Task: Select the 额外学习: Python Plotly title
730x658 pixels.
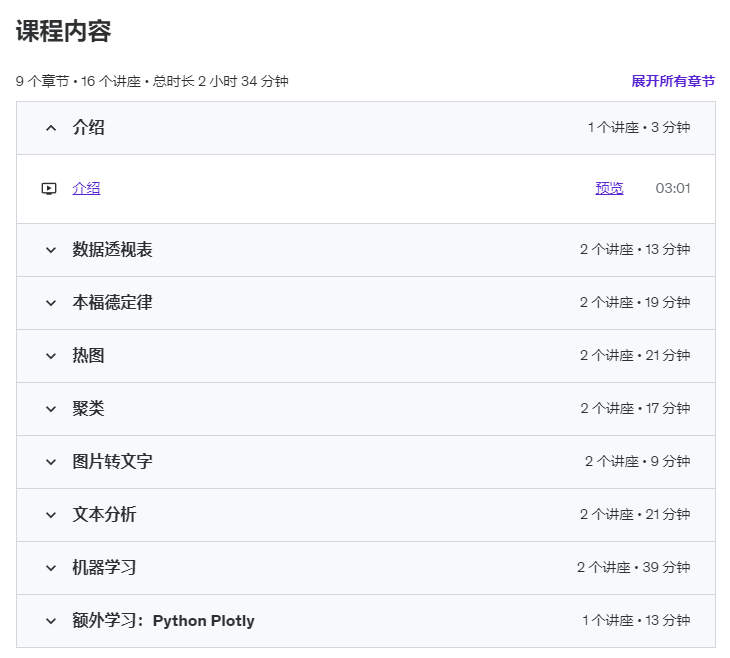Action: 163,621
